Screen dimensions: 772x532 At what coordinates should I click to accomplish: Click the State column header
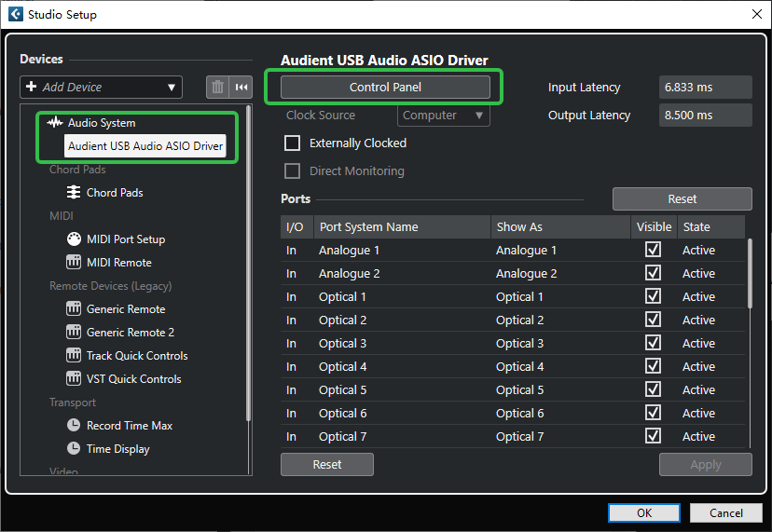coord(711,227)
